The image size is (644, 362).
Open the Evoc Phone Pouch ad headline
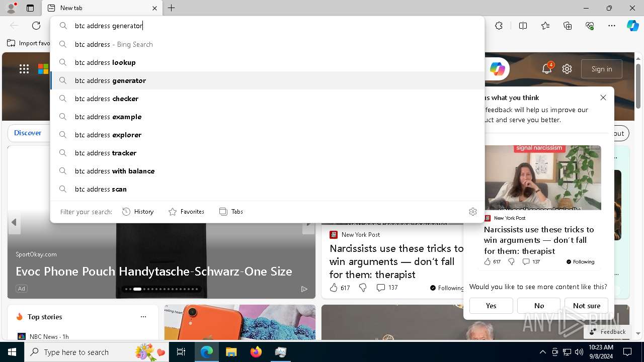154,271
